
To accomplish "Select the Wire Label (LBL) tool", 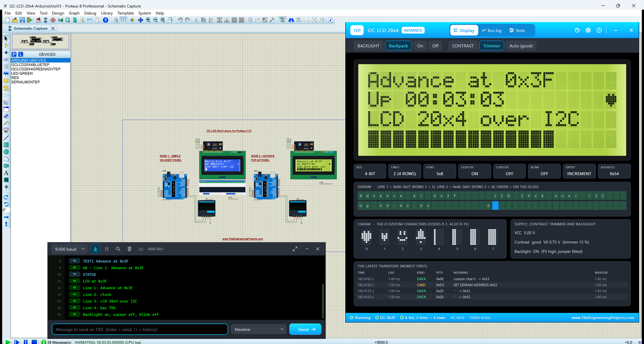I will (6, 59).
